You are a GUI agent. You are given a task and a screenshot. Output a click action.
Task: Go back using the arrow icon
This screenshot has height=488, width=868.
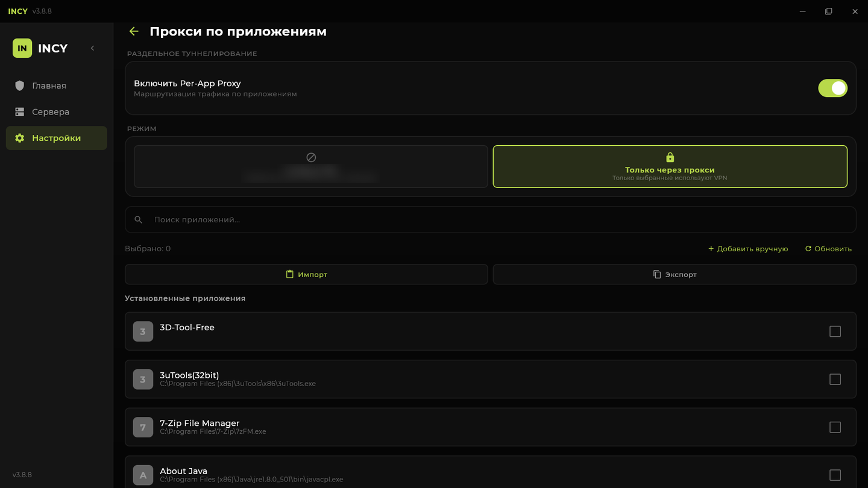pyautogui.click(x=134, y=31)
